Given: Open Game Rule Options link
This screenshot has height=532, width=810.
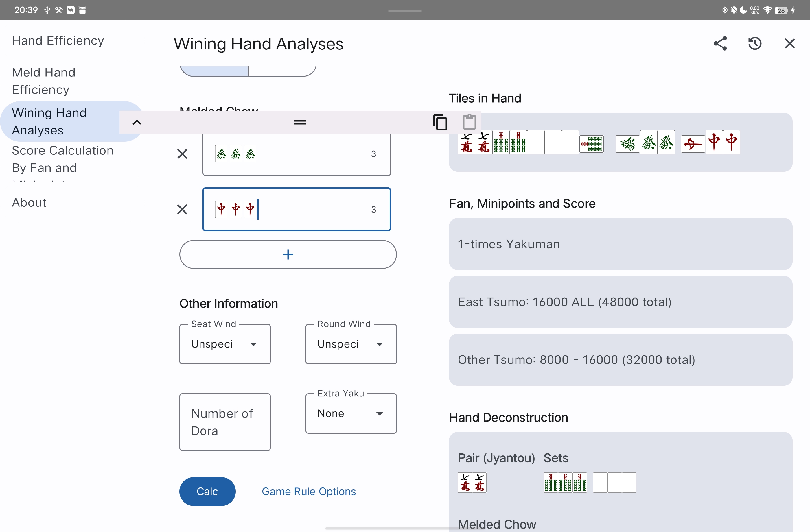Looking at the screenshot, I should click(x=309, y=491).
